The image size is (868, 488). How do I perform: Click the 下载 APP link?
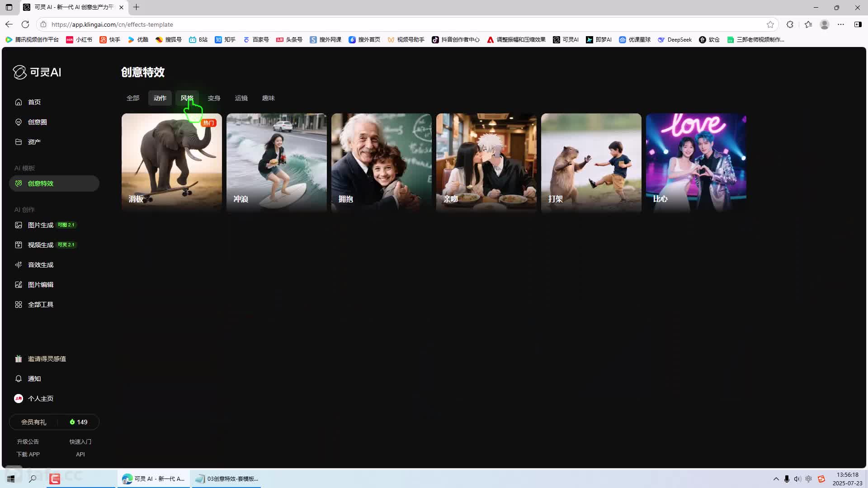click(x=28, y=454)
